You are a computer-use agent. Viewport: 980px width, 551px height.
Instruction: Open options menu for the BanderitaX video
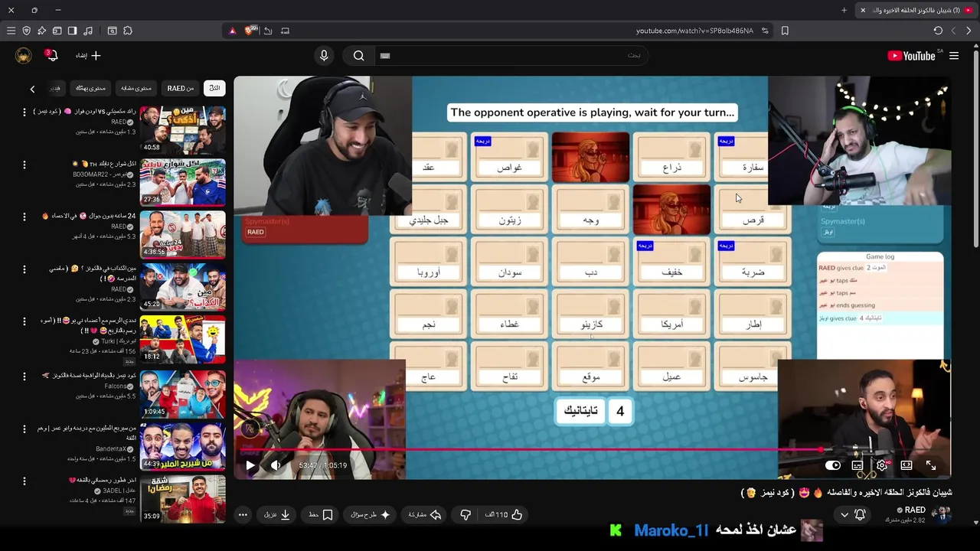pyautogui.click(x=24, y=429)
